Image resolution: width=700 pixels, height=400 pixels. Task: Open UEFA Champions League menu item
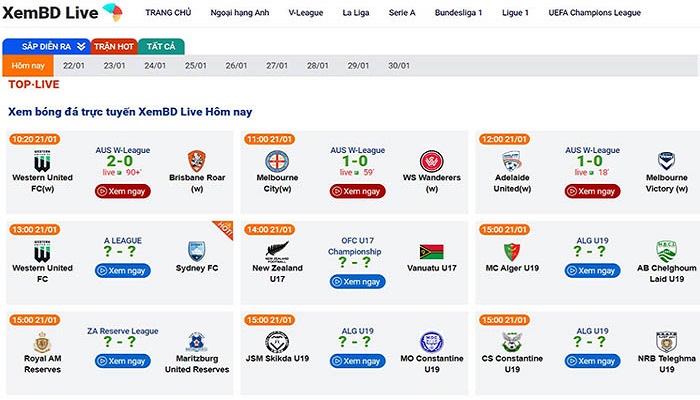595,12
